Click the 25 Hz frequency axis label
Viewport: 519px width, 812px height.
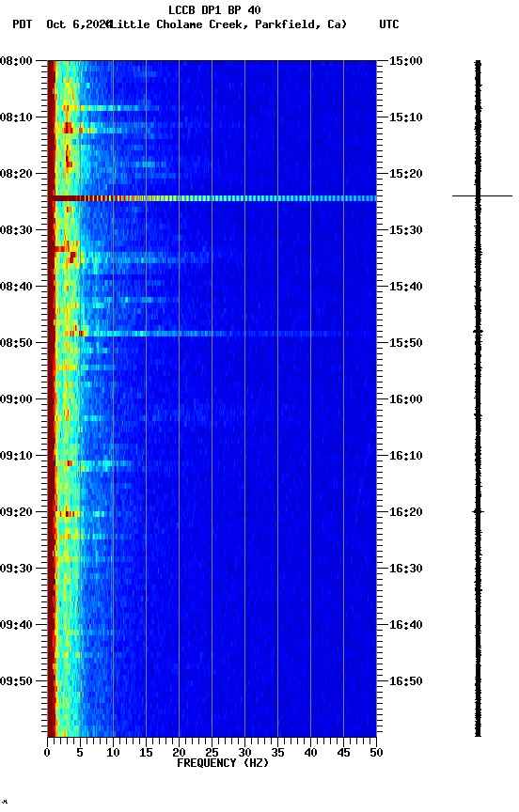tap(212, 753)
